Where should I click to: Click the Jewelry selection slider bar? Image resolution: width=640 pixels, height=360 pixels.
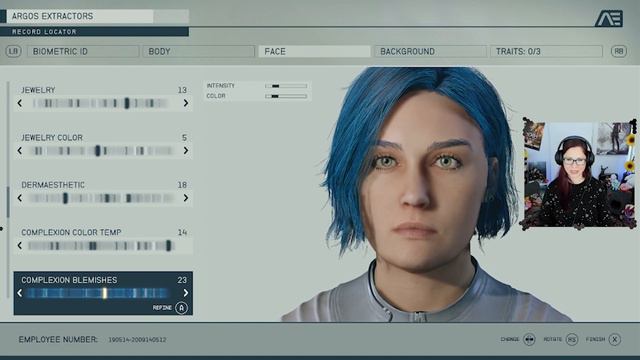click(x=101, y=103)
